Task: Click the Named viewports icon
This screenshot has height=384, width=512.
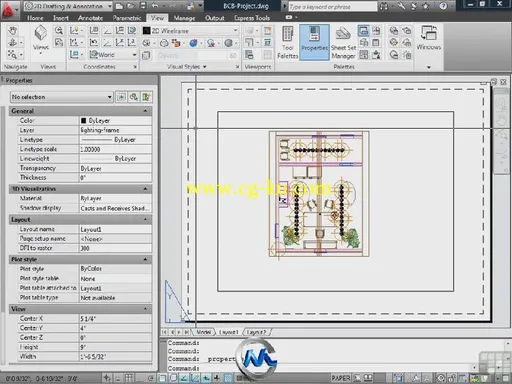Action: click(249, 54)
